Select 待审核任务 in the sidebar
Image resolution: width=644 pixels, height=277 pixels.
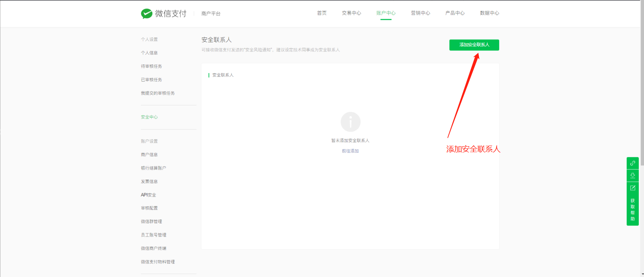(151, 66)
